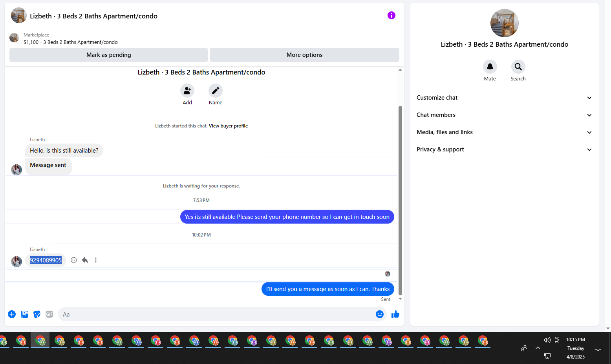Click the Name pencil edit icon

(216, 91)
